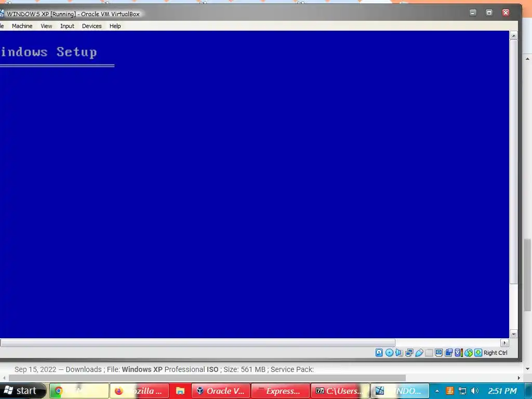Click the browser page scroll down arrow

pos(528,369)
